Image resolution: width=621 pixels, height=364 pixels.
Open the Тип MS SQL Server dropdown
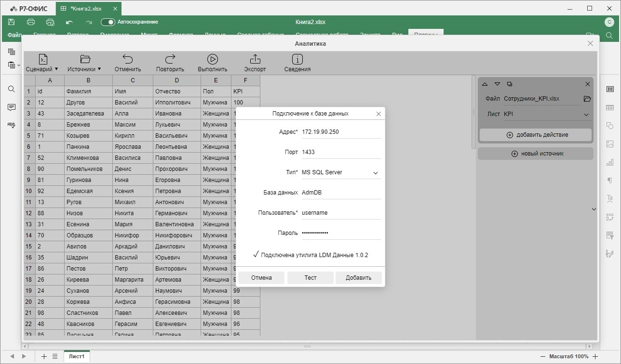click(x=341, y=172)
